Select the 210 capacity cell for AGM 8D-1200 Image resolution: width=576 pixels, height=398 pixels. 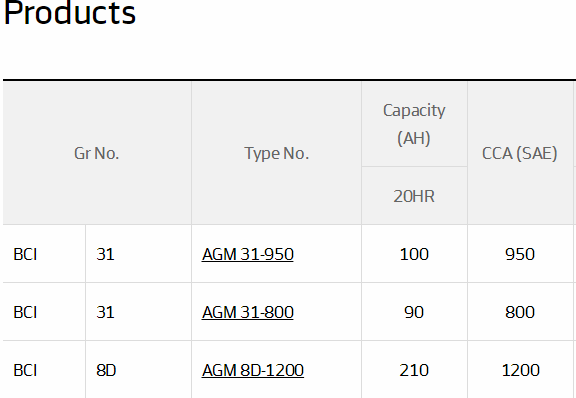click(x=414, y=370)
